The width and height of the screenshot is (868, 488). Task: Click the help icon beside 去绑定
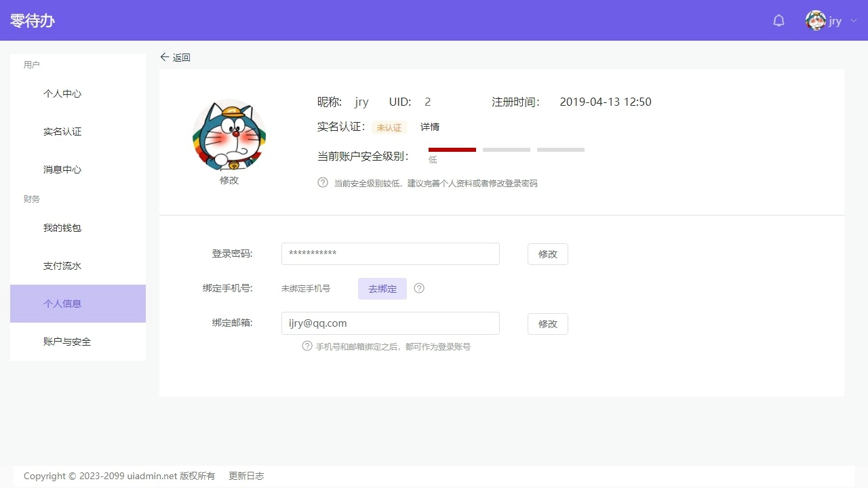click(419, 288)
